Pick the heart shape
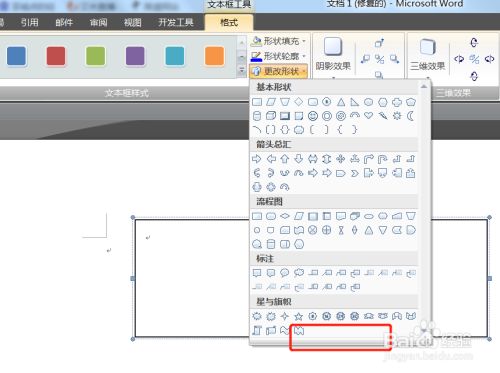The image size is (500, 373). tap(369, 116)
